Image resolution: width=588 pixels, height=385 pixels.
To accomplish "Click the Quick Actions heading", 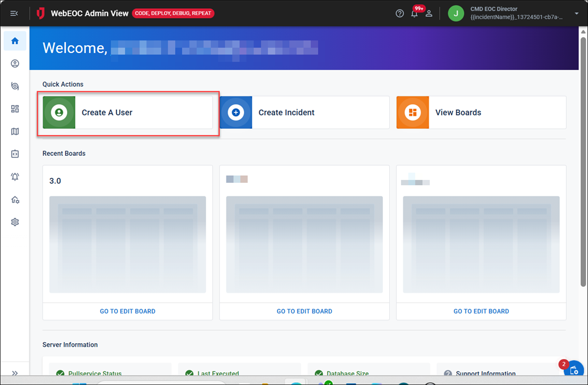I will (x=63, y=85).
